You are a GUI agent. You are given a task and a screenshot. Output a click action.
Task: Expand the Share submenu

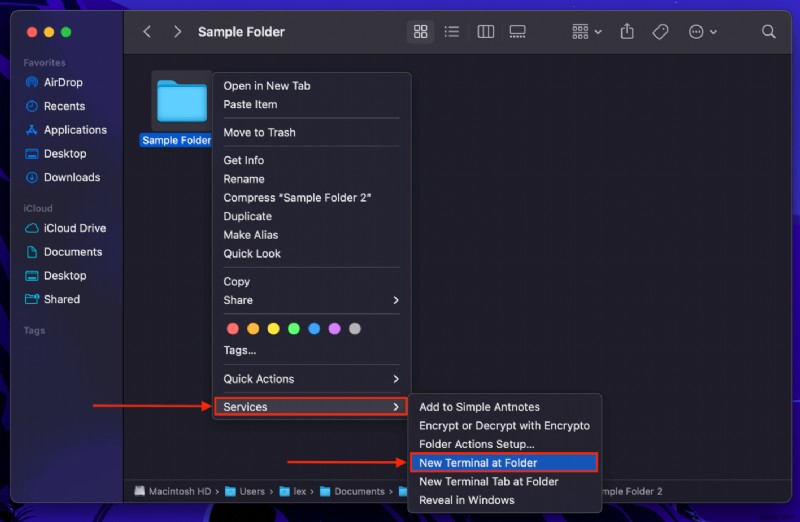point(311,300)
